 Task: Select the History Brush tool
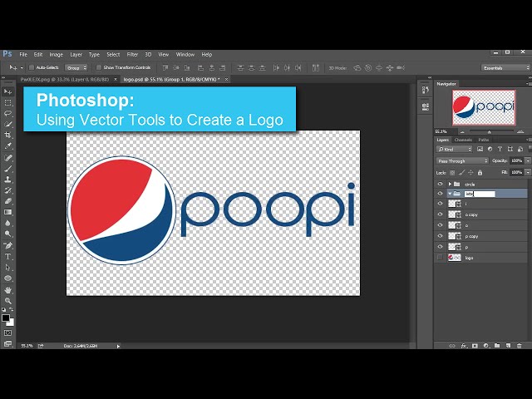click(x=7, y=190)
